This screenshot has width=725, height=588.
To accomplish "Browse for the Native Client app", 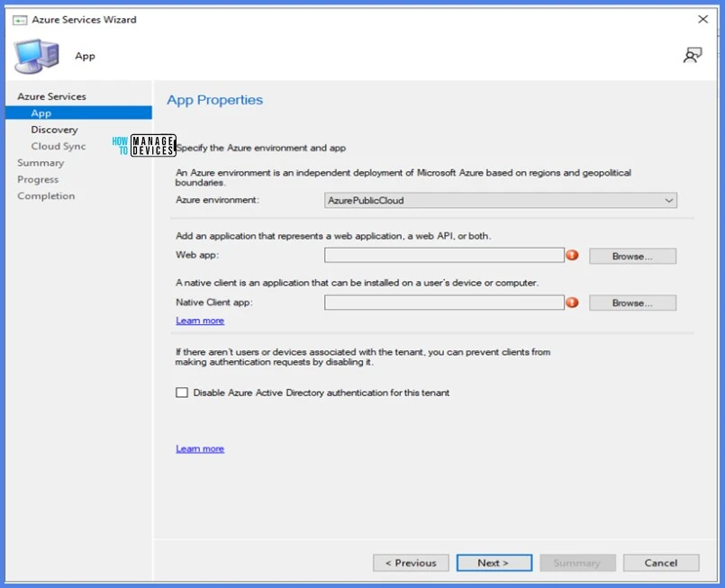I will pos(632,303).
